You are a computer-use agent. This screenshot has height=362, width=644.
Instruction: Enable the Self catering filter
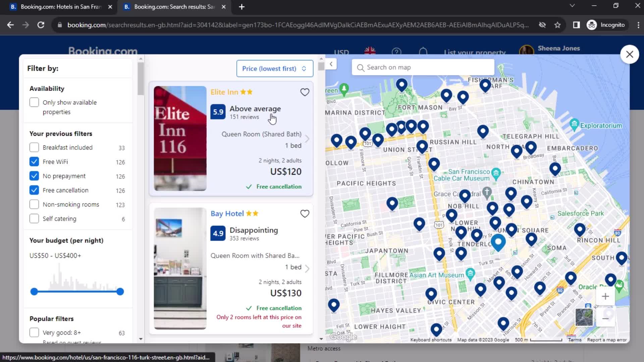pyautogui.click(x=34, y=219)
